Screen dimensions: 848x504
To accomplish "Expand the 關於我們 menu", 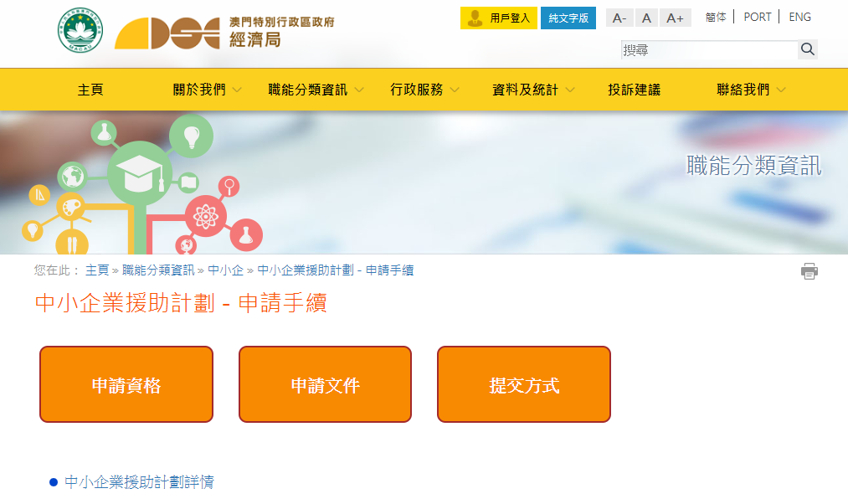I will pos(207,90).
